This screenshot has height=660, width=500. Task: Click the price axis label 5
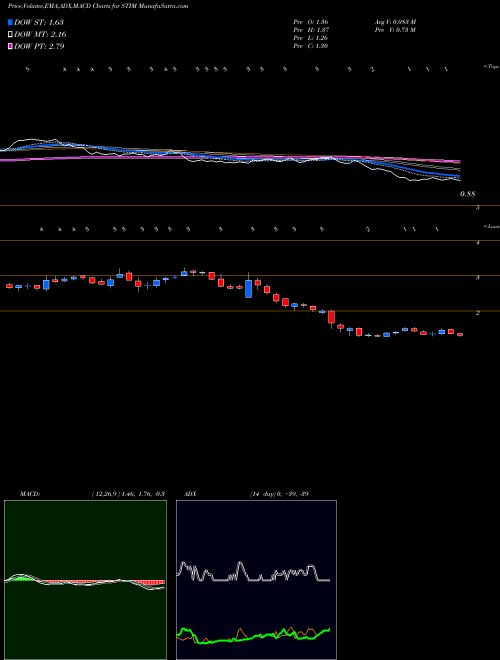click(x=478, y=208)
